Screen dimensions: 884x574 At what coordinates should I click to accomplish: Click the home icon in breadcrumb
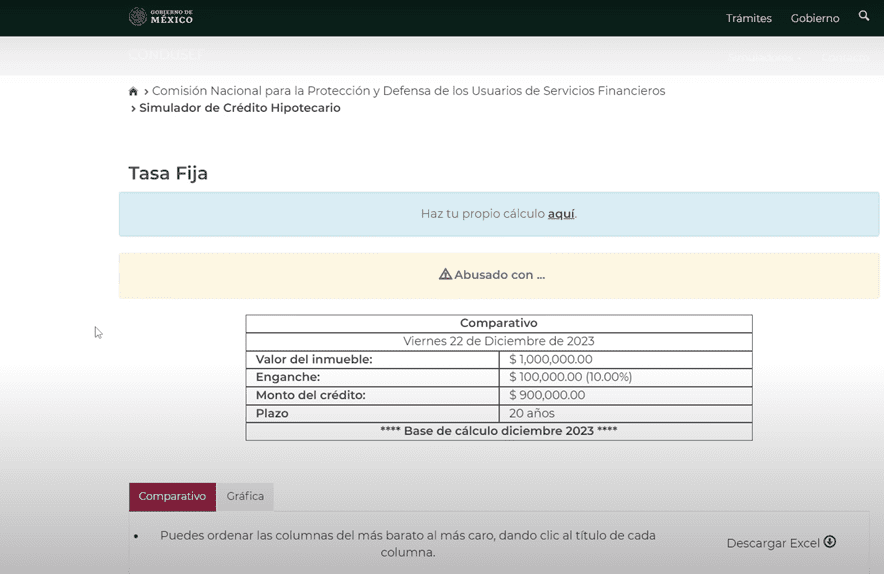133,92
